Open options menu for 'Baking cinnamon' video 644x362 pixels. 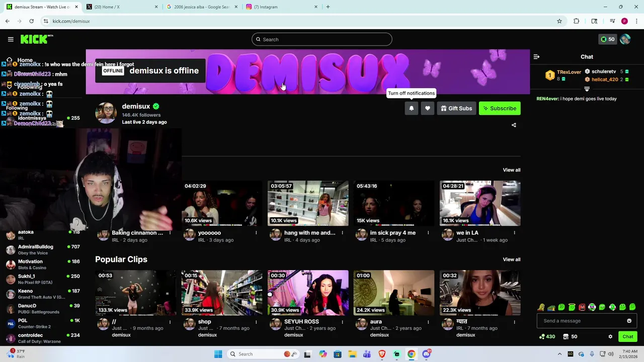click(170, 233)
